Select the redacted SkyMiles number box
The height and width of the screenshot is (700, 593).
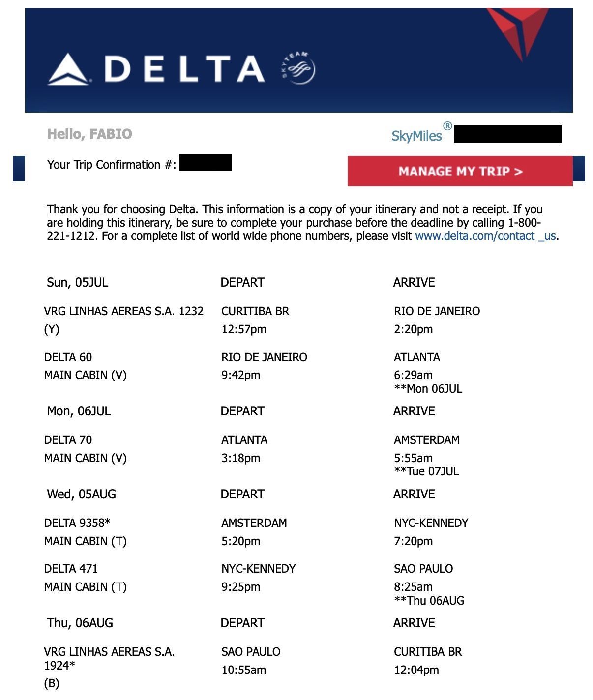(508, 134)
